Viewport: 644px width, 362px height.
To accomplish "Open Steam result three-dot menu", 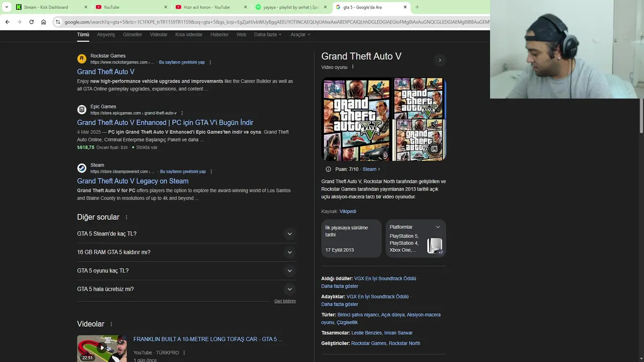I will pyautogui.click(x=211, y=171).
